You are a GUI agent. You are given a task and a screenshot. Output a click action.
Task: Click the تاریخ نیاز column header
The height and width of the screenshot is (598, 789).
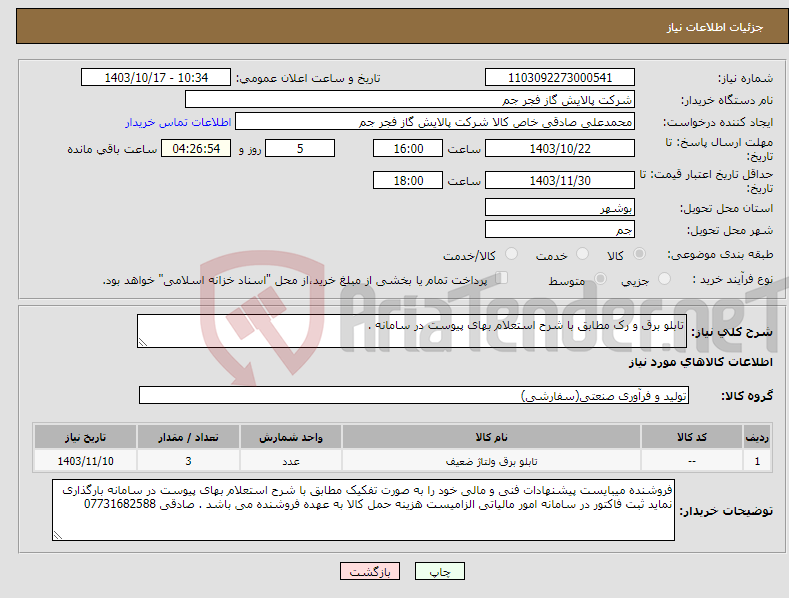pyautogui.click(x=86, y=437)
